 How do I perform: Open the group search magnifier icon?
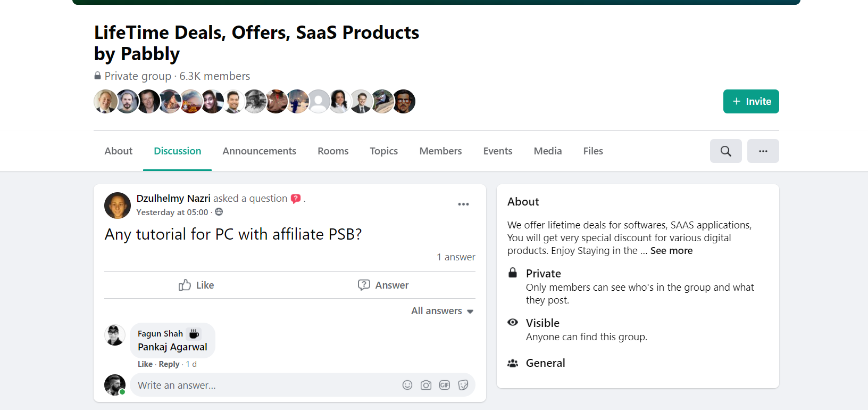pyautogui.click(x=725, y=151)
